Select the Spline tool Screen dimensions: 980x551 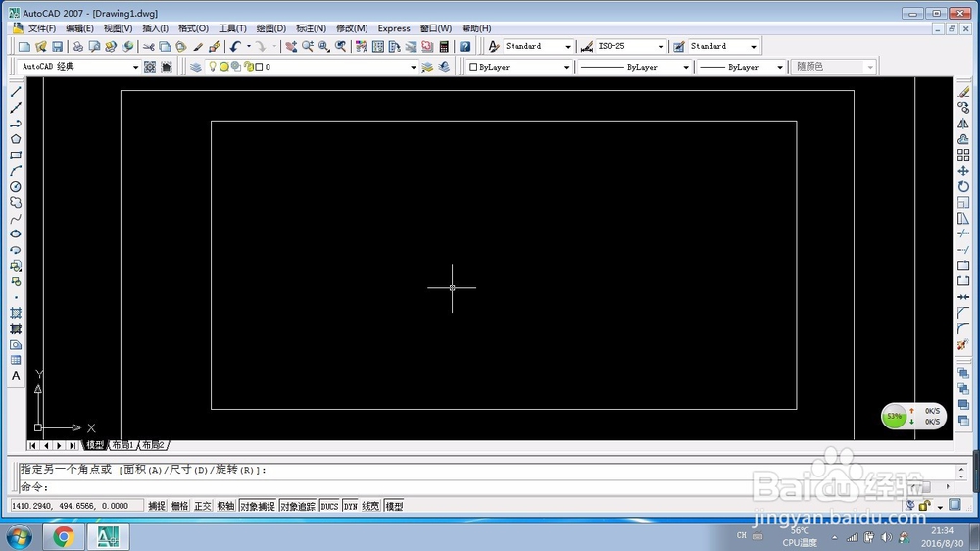click(16, 219)
